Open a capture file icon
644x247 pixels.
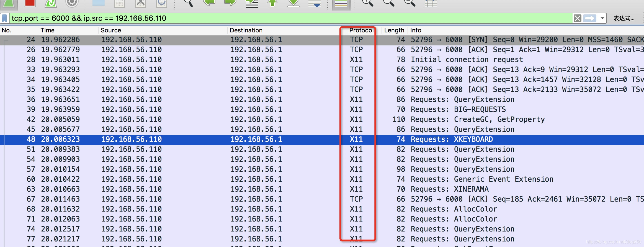pyautogui.click(x=99, y=3)
